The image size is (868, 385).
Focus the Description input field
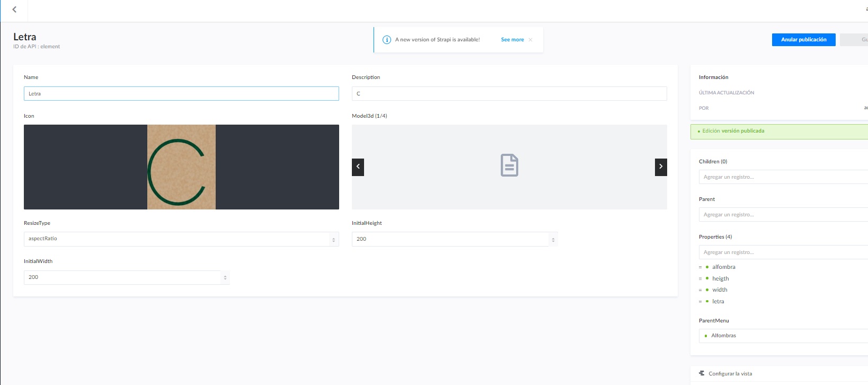click(x=509, y=94)
